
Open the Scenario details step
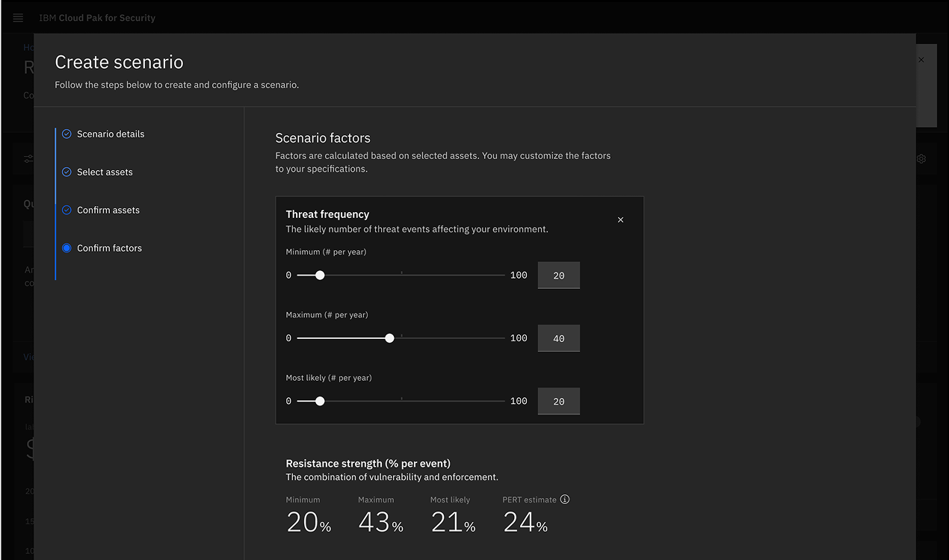111,134
